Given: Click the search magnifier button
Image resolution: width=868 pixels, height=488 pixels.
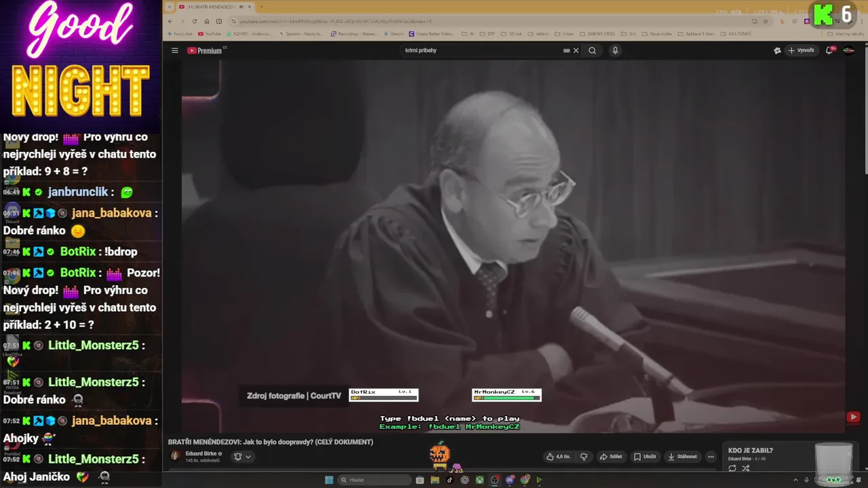Looking at the screenshot, I should tap(592, 51).
